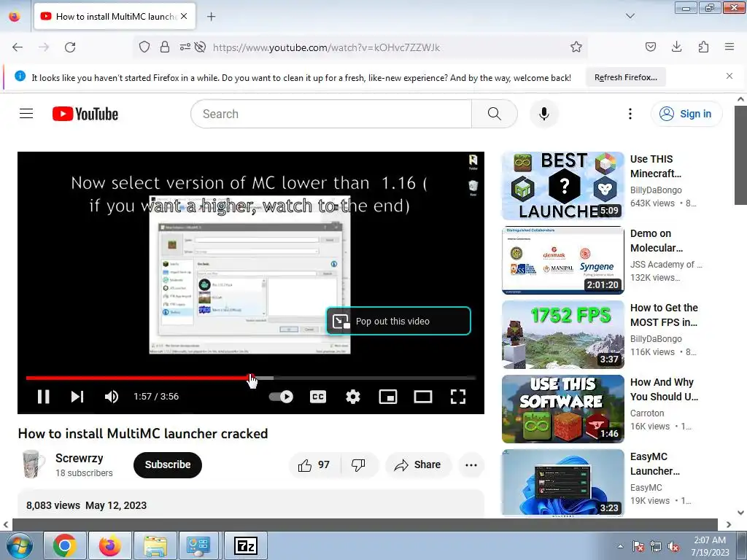Open the Demo on Molecular video thumbnail
Viewport: 747px width, 560px height.
point(562,260)
